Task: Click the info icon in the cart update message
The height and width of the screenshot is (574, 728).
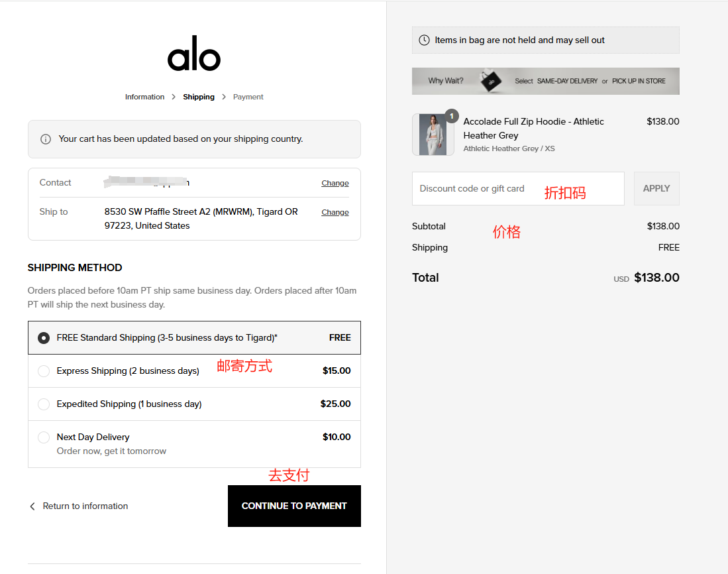Action: coord(45,139)
